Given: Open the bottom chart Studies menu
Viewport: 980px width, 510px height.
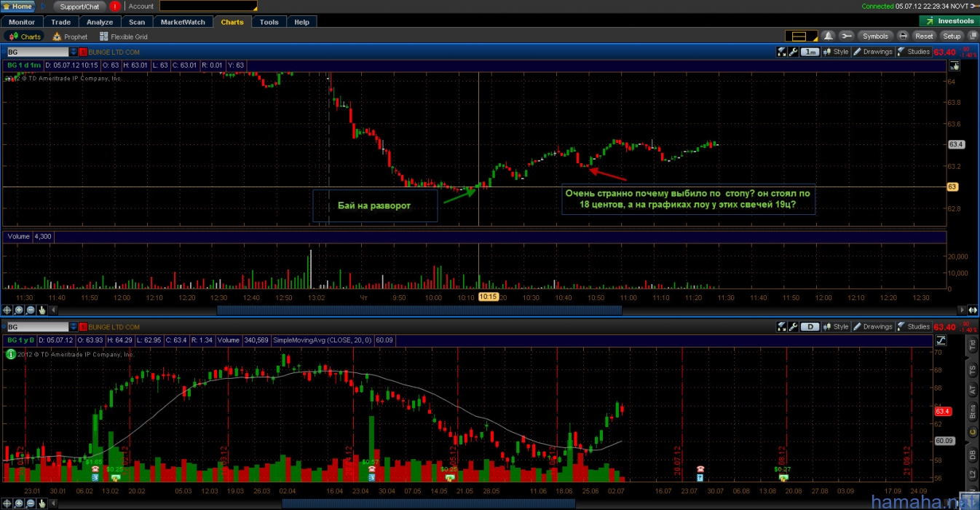Looking at the screenshot, I should point(914,327).
